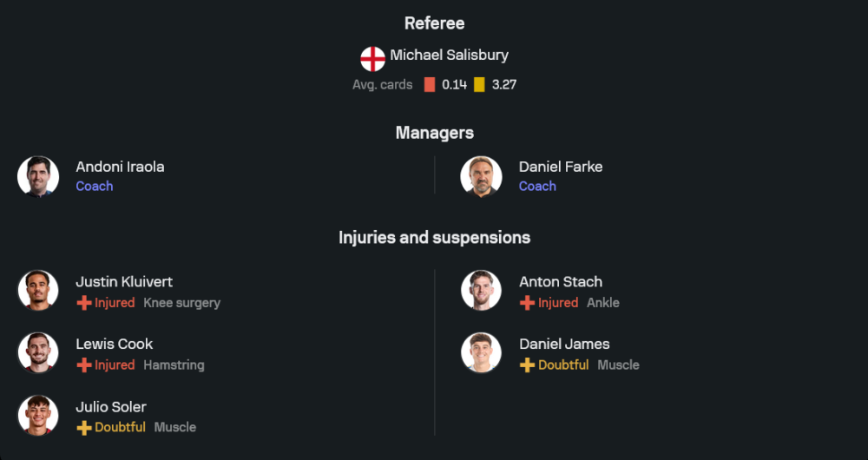The height and width of the screenshot is (460, 868).
Task: Select the Lewis Cook name link
Action: [x=115, y=344]
